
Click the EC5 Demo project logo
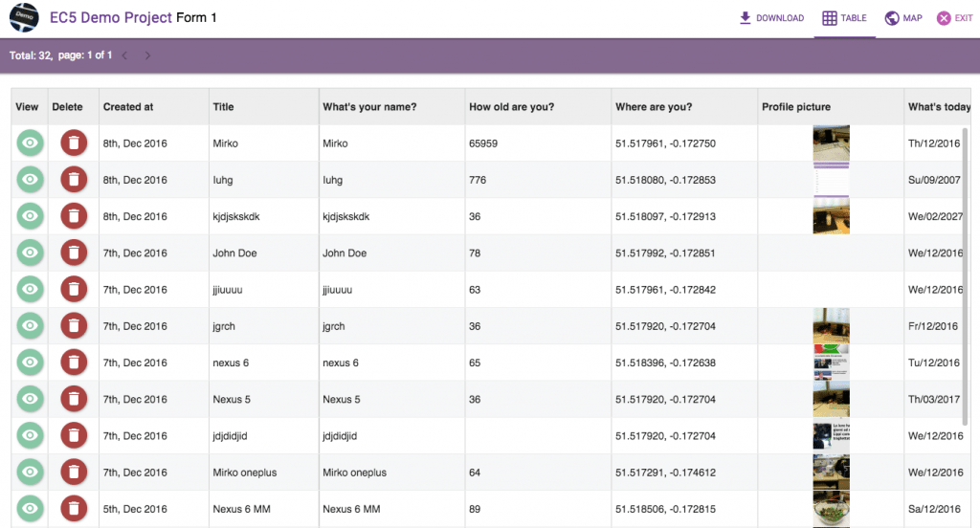tap(24, 18)
